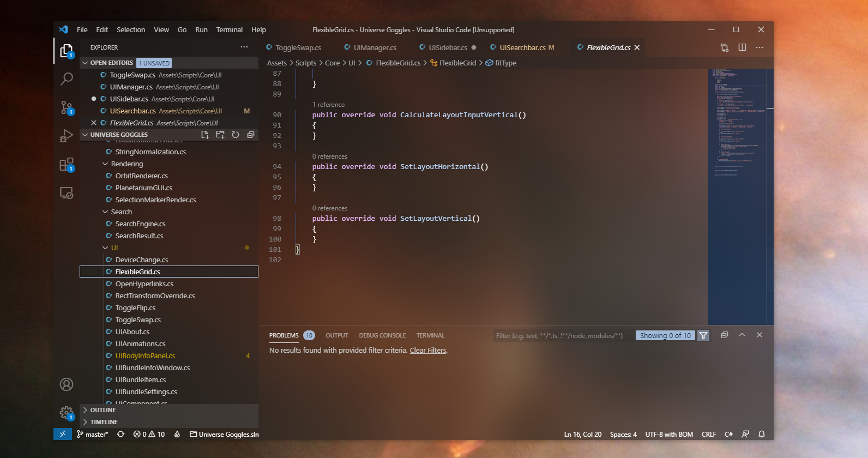Click the notifications bell in status bar
The width and height of the screenshot is (868, 458).
pos(762,435)
